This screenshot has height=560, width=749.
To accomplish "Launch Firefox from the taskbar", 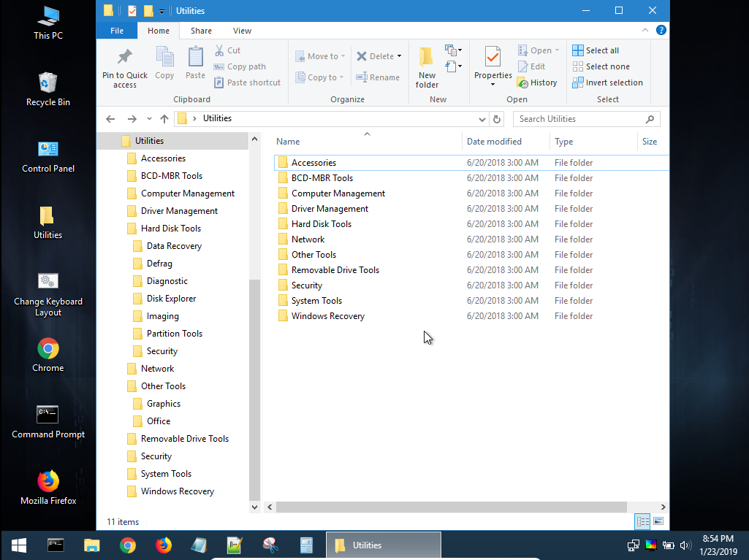I will 164,545.
